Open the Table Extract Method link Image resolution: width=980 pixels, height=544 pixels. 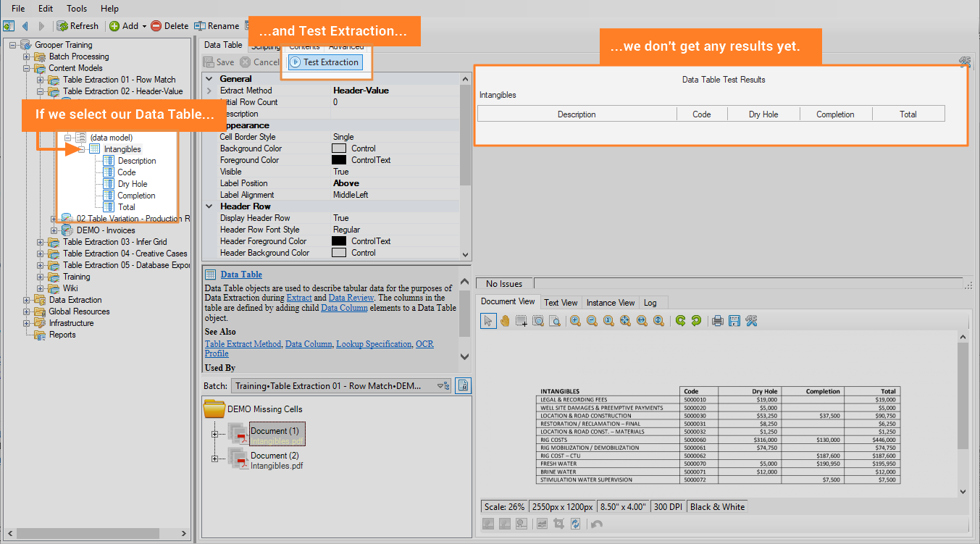pos(243,344)
